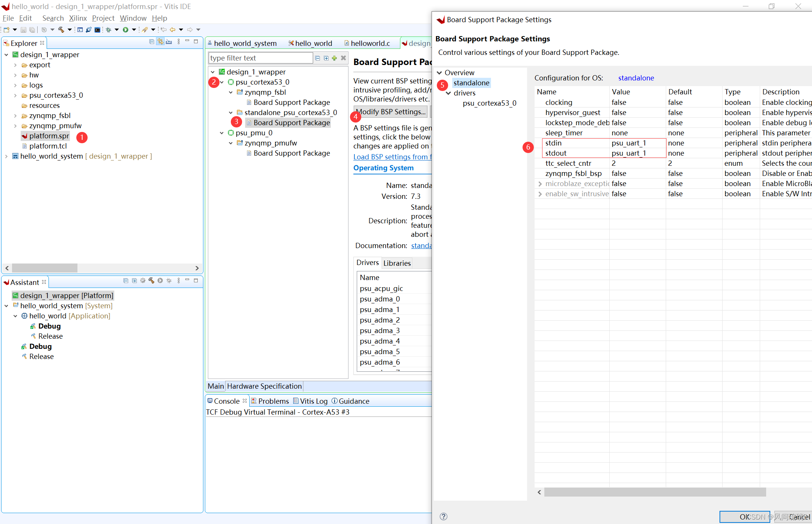Screen dimensions: 812x524
Task: Click the Build hammer icon in main toolbar
Action: click(61, 30)
